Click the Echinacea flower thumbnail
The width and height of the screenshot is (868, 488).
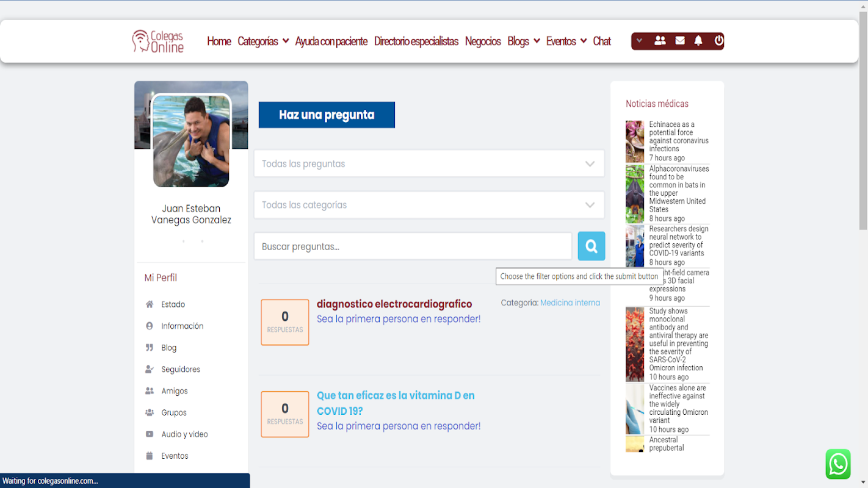[635, 142]
